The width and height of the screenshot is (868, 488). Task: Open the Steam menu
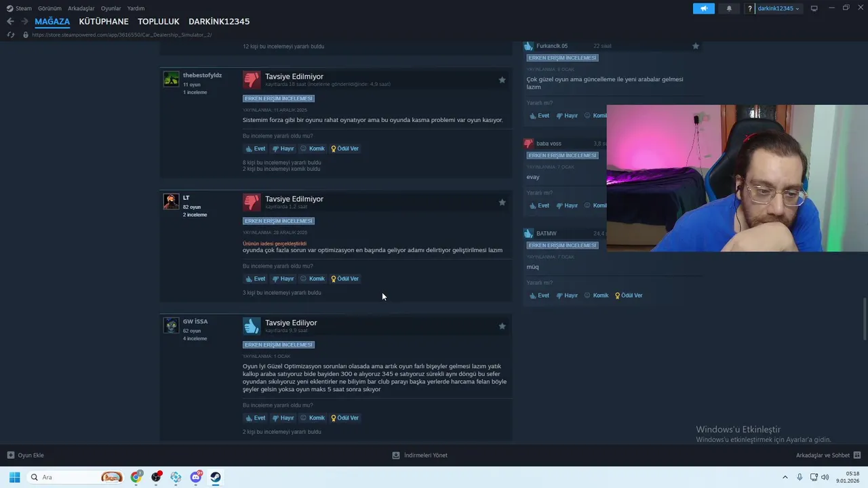click(20, 8)
